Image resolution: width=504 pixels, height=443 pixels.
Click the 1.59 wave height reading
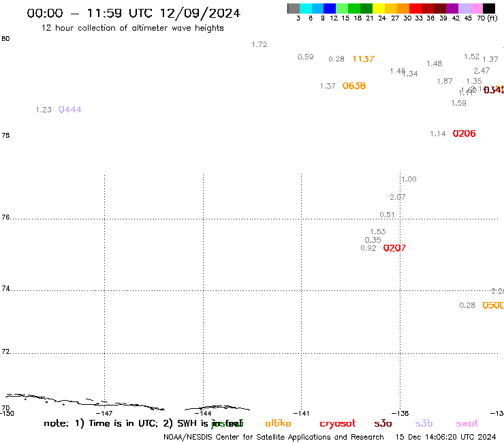[x=458, y=104]
